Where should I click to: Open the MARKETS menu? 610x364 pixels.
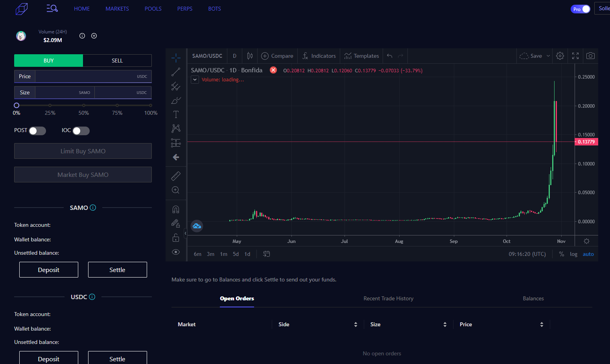[117, 9]
